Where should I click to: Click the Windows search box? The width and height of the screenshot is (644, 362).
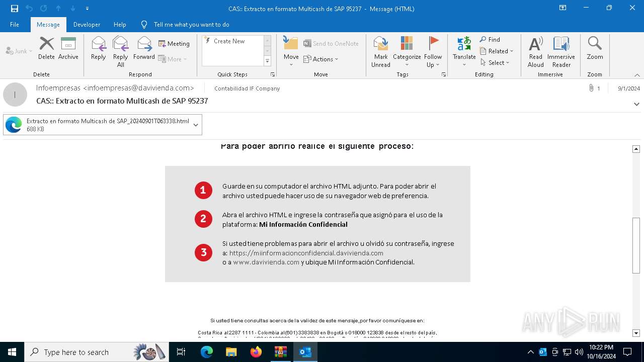pyautogui.click(x=97, y=352)
